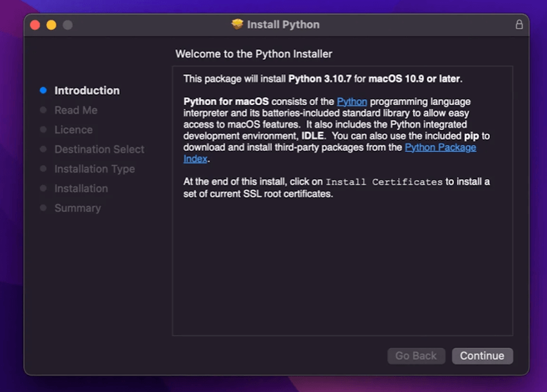Screen dimensions: 547x392
Task: Click the Continue button
Action: [x=482, y=356]
